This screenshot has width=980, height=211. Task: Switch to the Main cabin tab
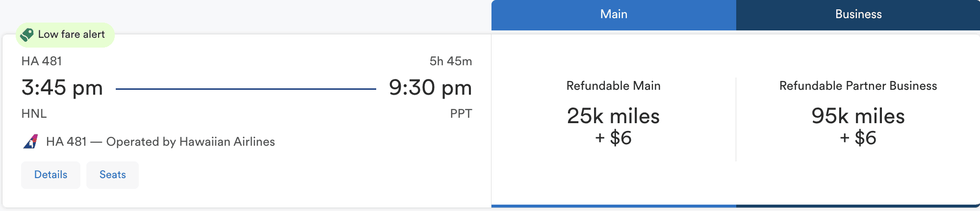coord(614,15)
